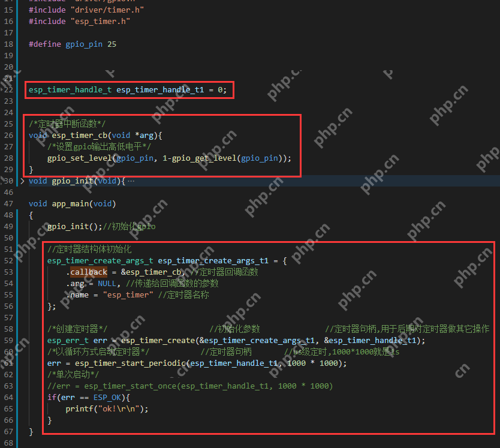Click line number 22 in the gutter
The width and height of the screenshot is (500, 448).
point(8,90)
